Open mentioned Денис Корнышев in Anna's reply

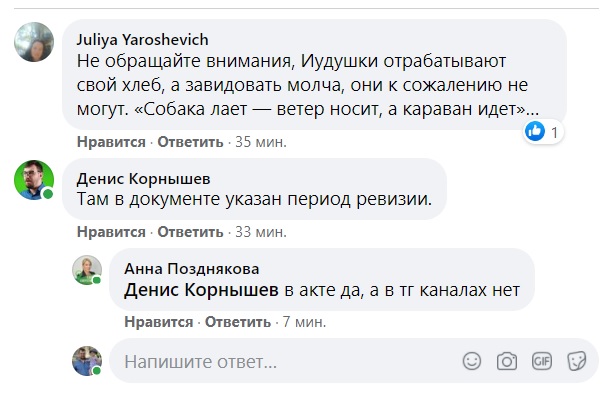pos(201,290)
